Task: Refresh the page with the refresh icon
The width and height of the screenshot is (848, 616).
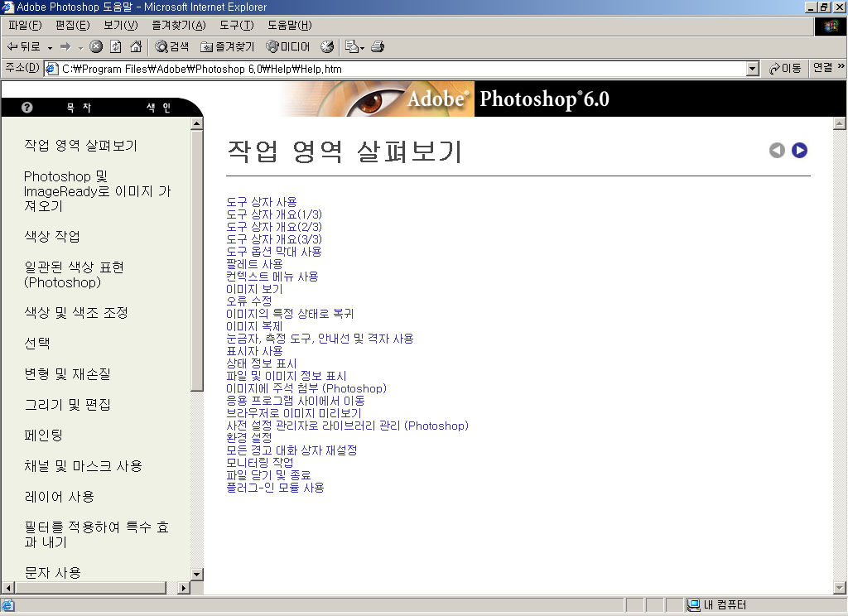Action: click(116, 47)
